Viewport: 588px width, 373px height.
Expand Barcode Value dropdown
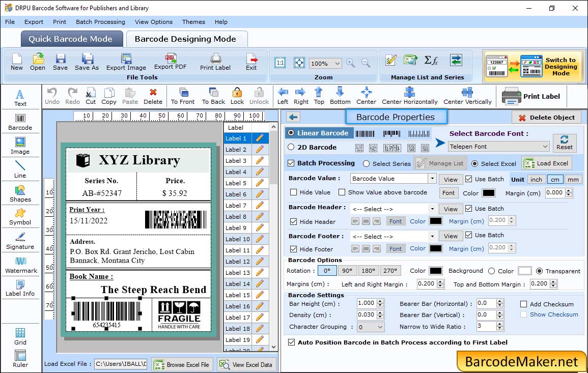[x=432, y=179]
